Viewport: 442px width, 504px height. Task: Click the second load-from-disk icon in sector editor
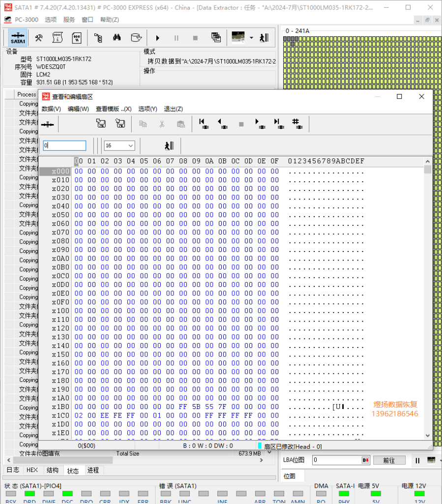[120, 124]
